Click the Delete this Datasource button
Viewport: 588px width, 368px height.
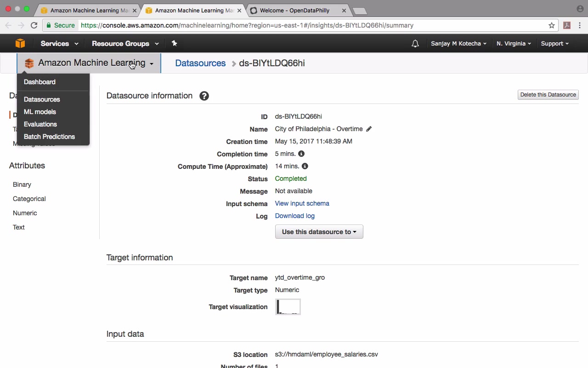(548, 95)
